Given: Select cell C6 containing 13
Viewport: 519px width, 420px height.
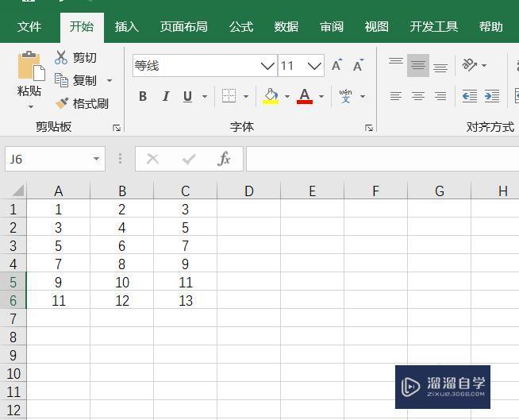Looking at the screenshot, I should [x=186, y=300].
